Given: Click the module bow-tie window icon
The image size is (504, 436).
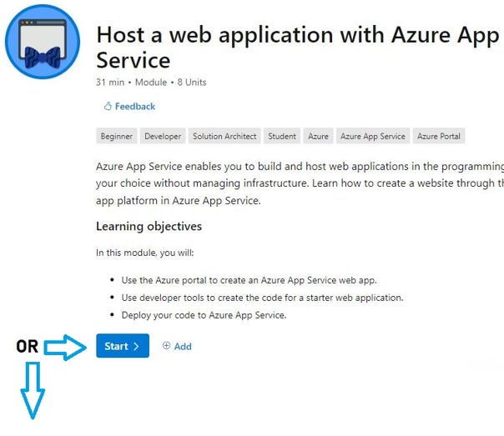Looking at the screenshot, I should coord(43,42).
